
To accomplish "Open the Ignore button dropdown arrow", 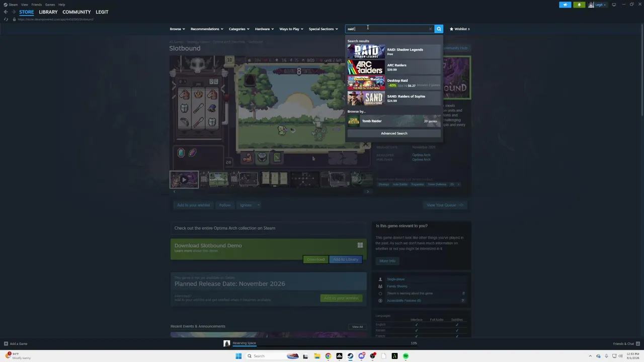I will [258, 205].
